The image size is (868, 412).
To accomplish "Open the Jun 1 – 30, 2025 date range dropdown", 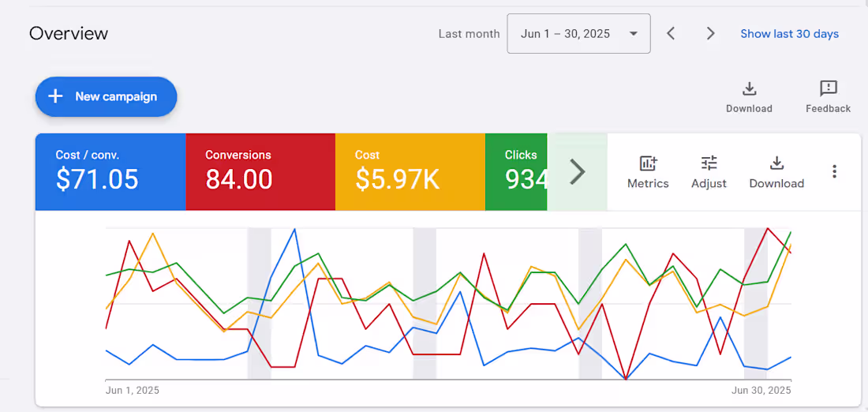I will point(578,34).
